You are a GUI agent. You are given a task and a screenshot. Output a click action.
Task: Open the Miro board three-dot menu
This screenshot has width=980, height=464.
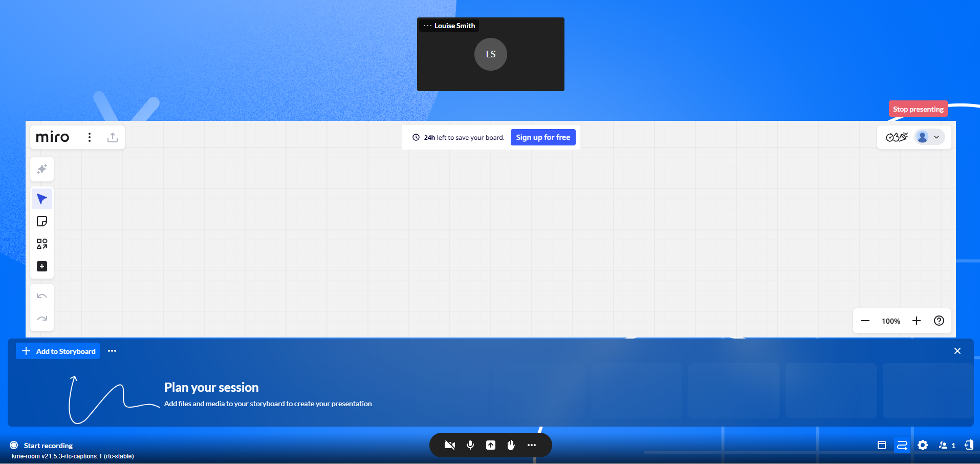click(90, 137)
